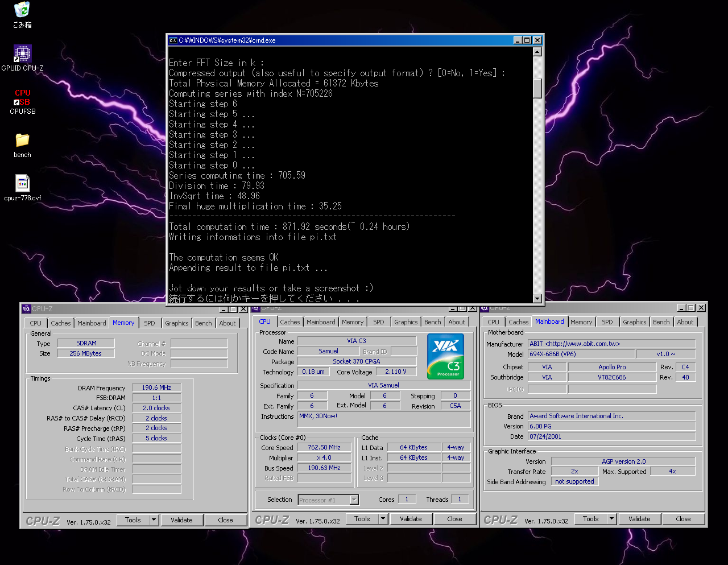
Task: Click Close in Memory window
Action: pos(225,520)
